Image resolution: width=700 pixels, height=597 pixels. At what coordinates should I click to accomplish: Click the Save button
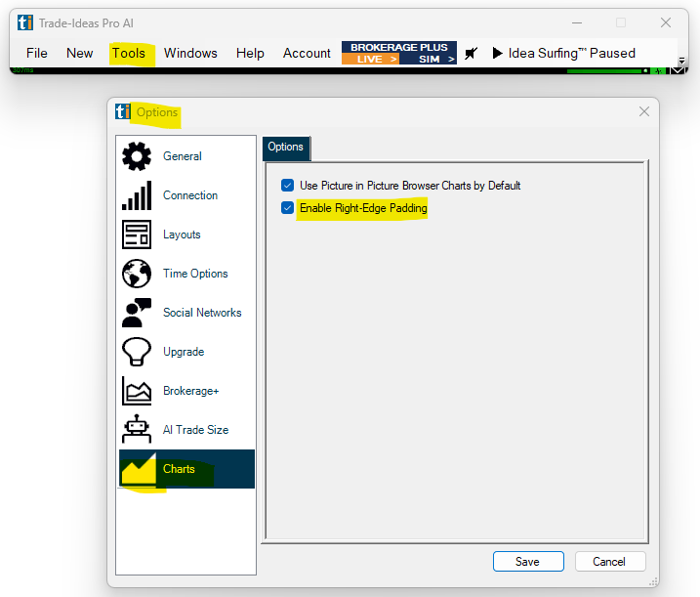coord(527,562)
